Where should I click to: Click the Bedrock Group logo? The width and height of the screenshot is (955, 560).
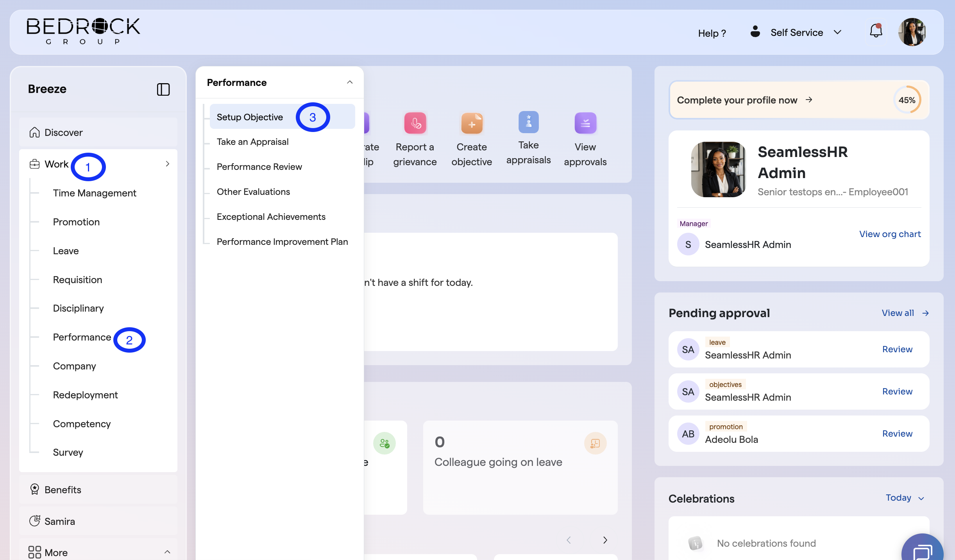click(x=83, y=31)
